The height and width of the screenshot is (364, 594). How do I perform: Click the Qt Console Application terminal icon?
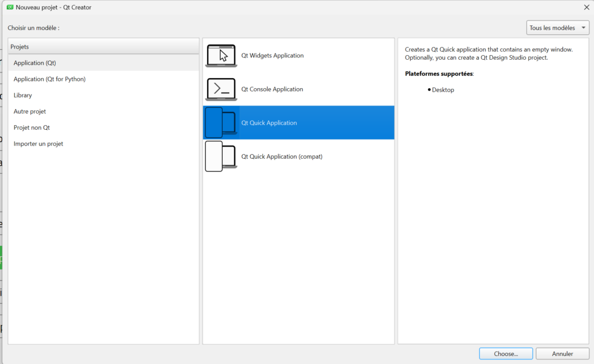click(x=221, y=89)
